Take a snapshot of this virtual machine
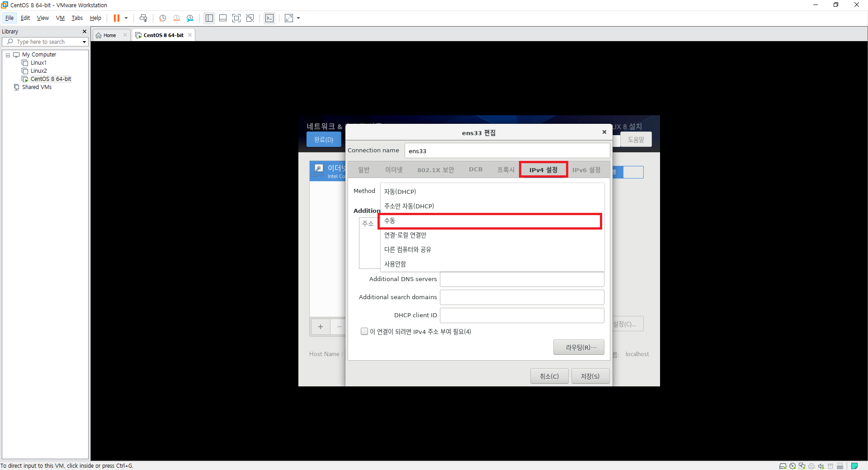 tap(163, 18)
